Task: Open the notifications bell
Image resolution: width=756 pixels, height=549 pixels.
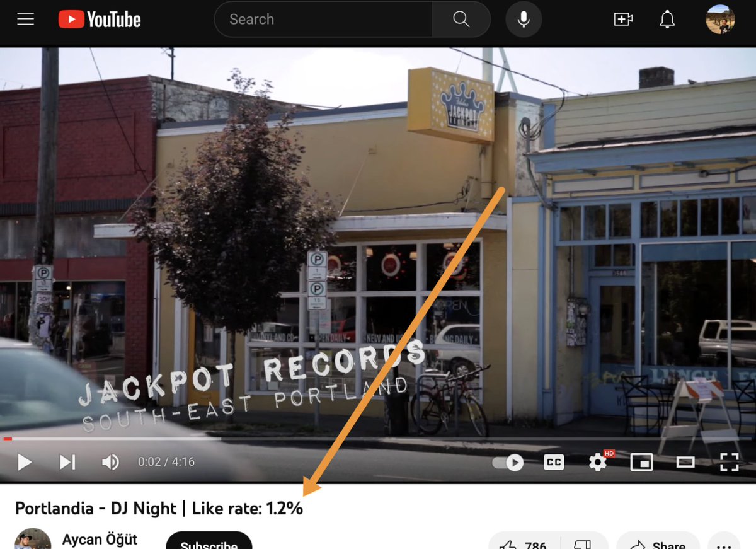Action: tap(667, 19)
